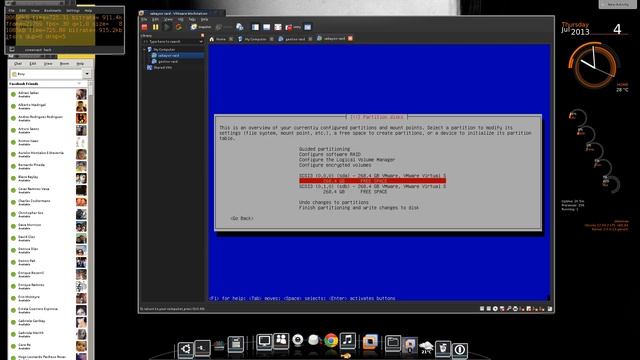Enter Unity mode from the VMware toolbar
640x360 pixels.
pos(293,27)
